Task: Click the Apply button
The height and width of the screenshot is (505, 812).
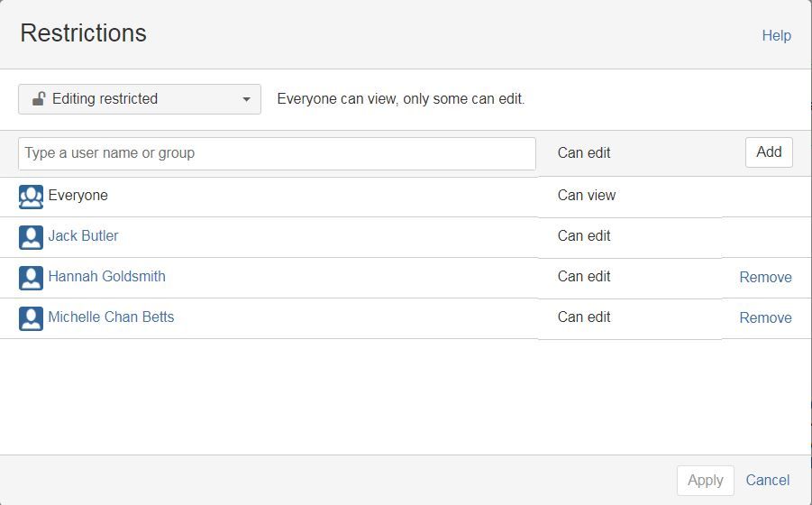Action: coord(705,481)
